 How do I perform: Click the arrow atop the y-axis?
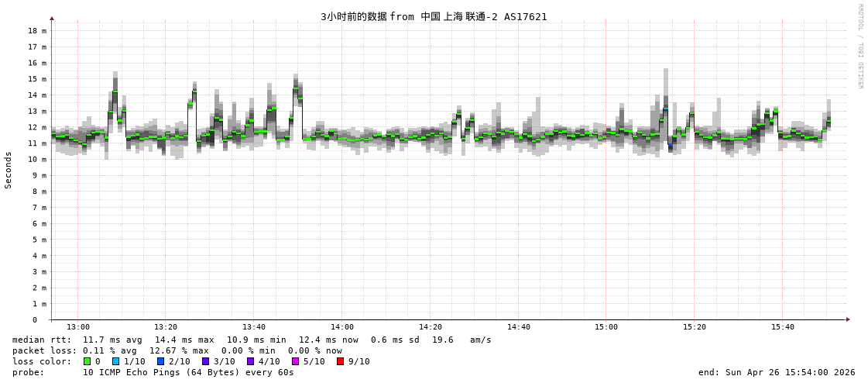click(x=52, y=18)
